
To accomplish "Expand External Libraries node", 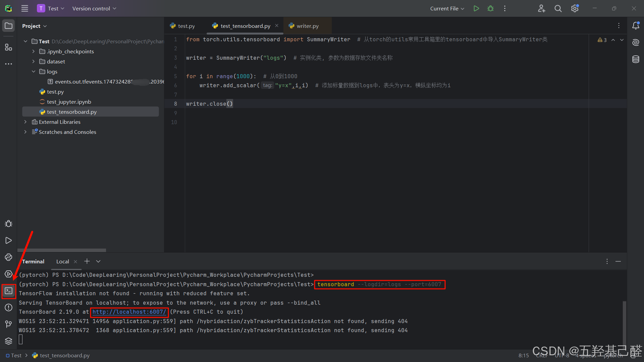I will pyautogui.click(x=25, y=122).
